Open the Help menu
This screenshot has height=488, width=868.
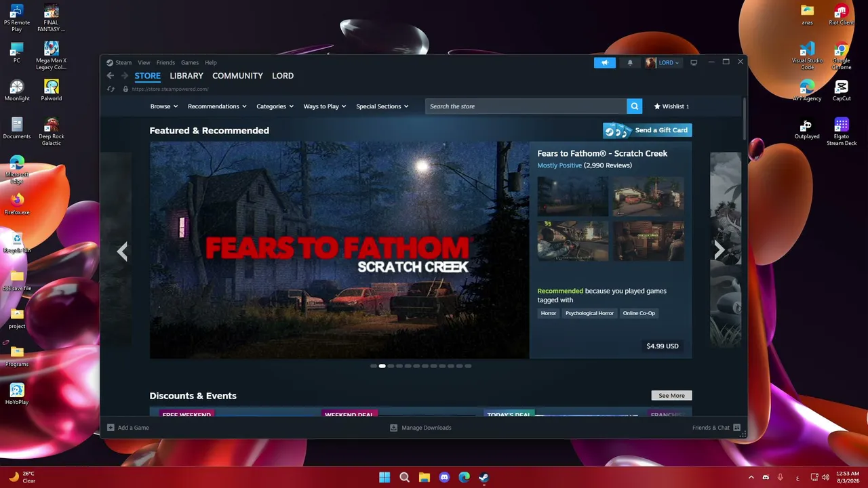211,62
